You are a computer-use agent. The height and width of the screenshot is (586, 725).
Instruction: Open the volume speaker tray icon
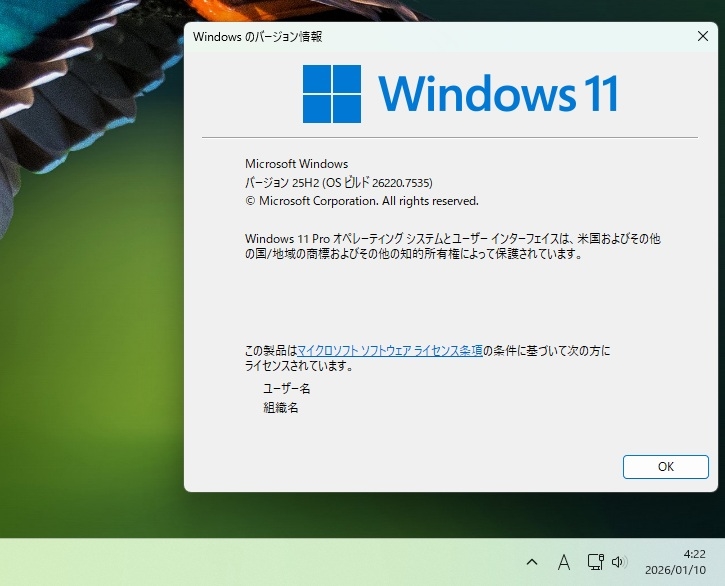tap(619, 562)
